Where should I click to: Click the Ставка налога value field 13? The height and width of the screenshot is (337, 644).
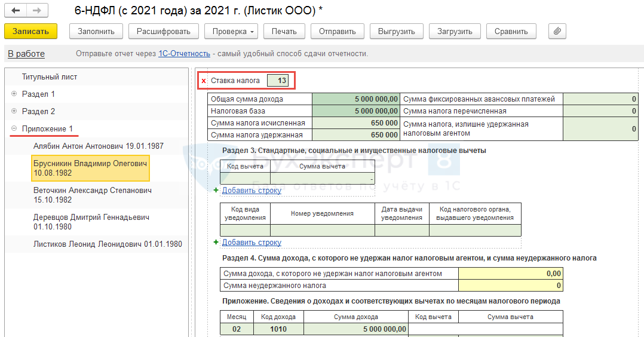(x=278, y=81)
